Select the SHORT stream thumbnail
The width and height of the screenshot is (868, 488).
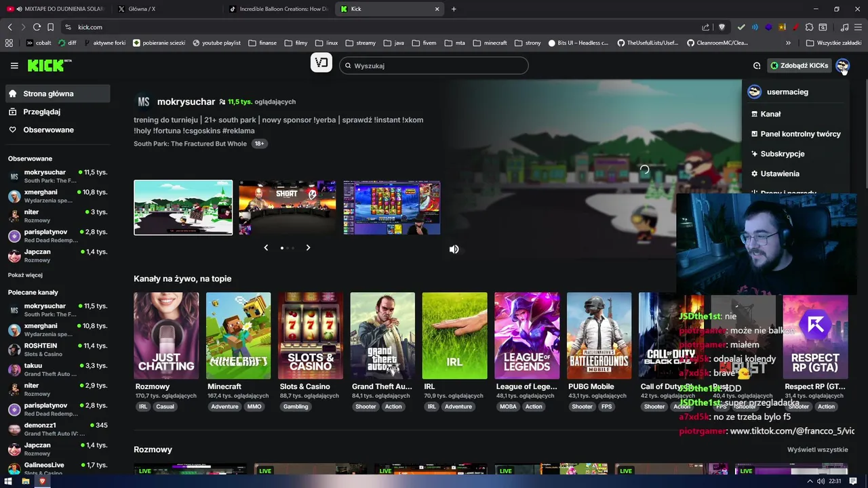click(x=287, y=207)
